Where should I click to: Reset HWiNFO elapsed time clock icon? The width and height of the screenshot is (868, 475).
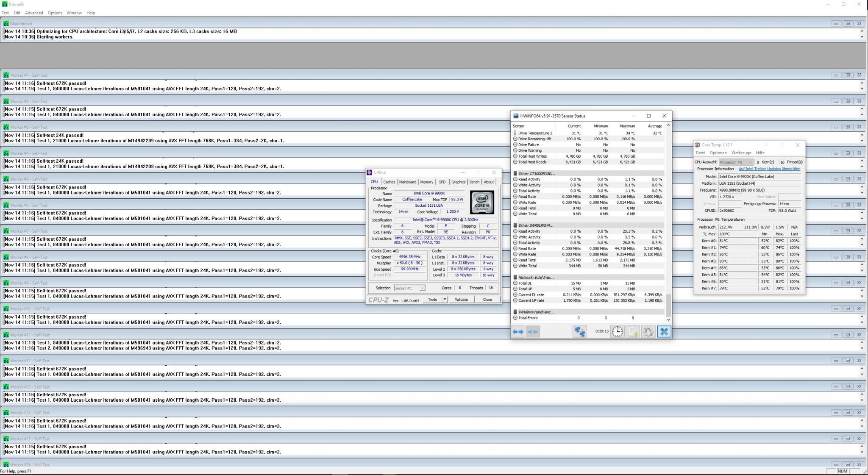(618, 332)
